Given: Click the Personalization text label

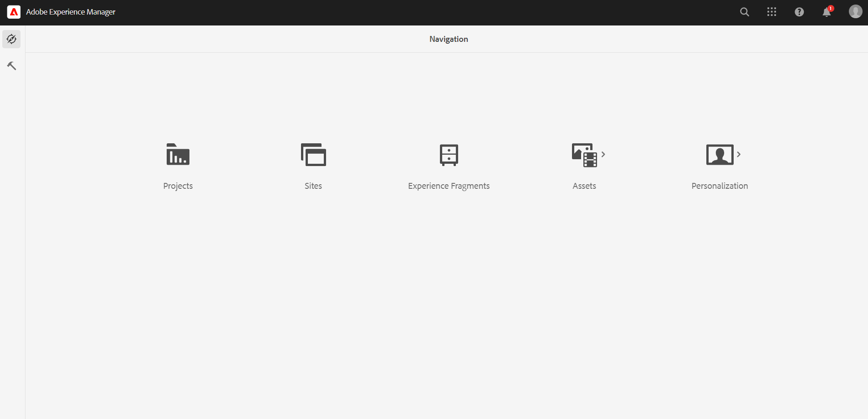Looking at the screenshot, I should tap(720, 186).
